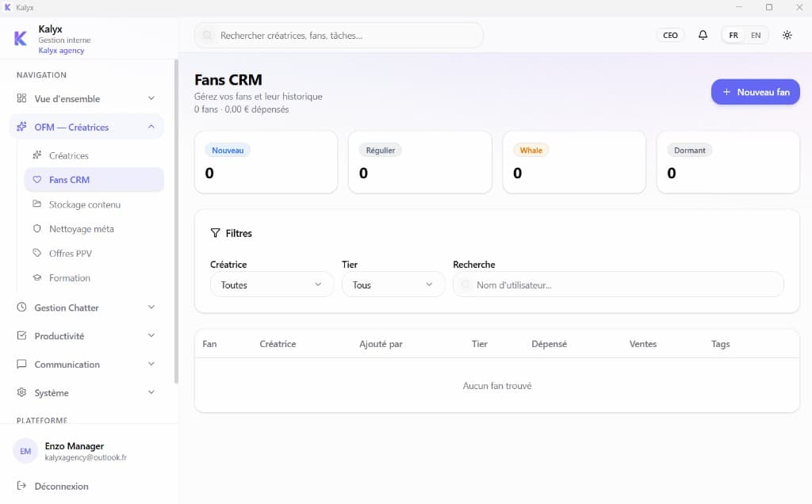Image resolution: width=812 pixels, height=504 pixels.
Task: Minimize the Kalyx window
Action: (739, 7)
